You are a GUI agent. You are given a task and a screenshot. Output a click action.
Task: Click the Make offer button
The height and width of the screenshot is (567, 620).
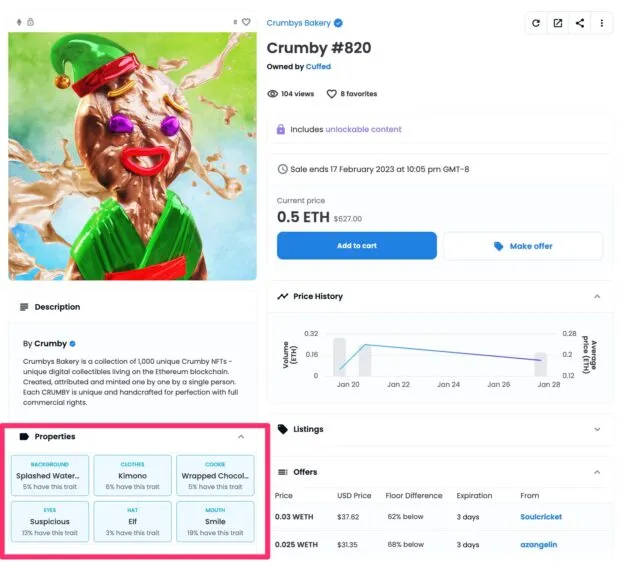pos(523,246)
